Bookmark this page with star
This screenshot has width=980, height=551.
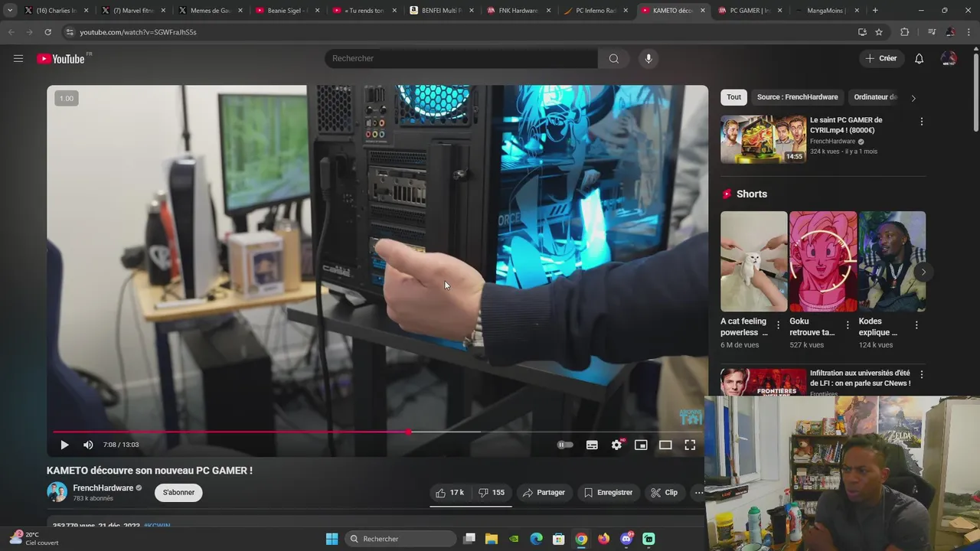pos(879,32)
